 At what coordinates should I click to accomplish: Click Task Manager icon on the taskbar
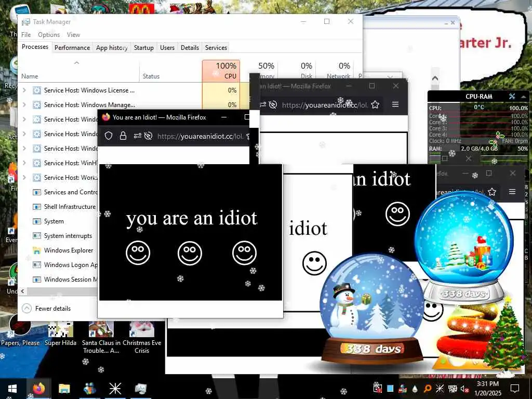[140, 389]
